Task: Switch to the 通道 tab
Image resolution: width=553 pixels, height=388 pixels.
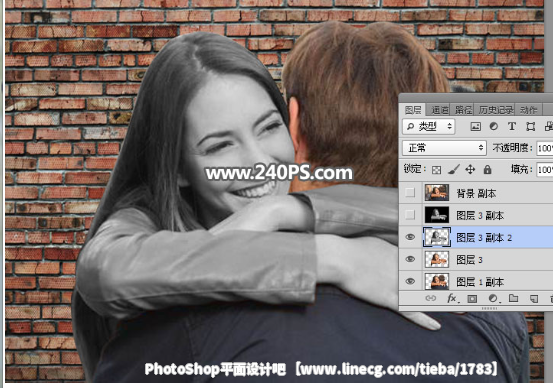Action: [x=440, y=110]
